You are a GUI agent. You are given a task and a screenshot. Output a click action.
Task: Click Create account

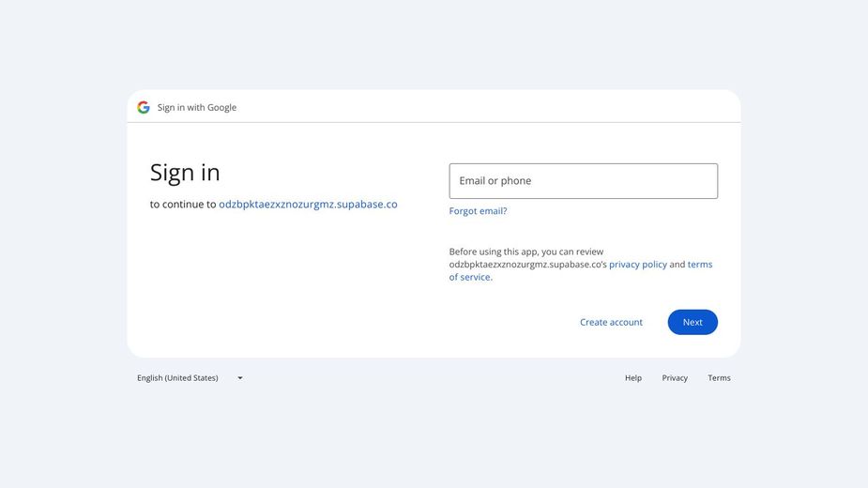click(611, 323)
